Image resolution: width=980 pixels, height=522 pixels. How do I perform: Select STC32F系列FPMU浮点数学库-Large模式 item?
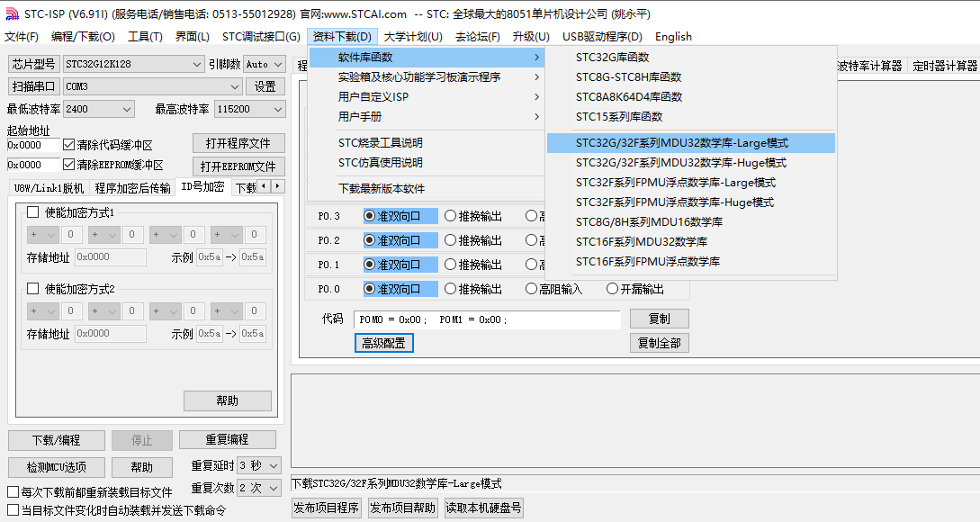pos(690,183)
